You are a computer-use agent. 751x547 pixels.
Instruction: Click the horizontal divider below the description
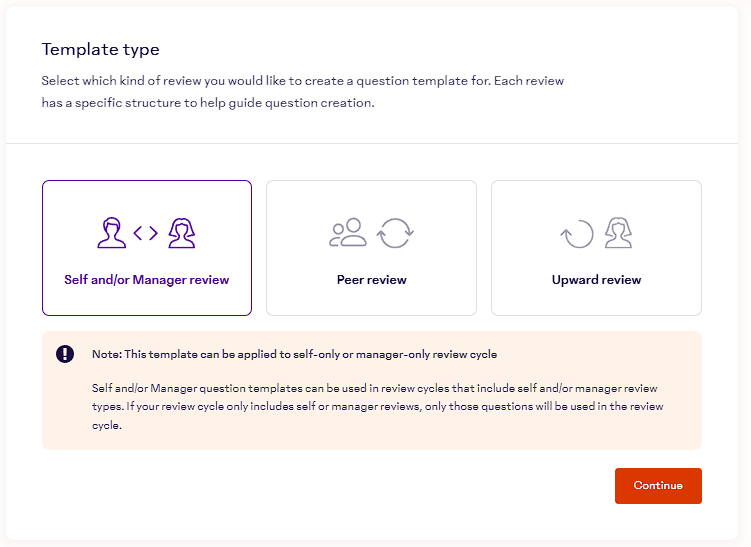point(375,143)
